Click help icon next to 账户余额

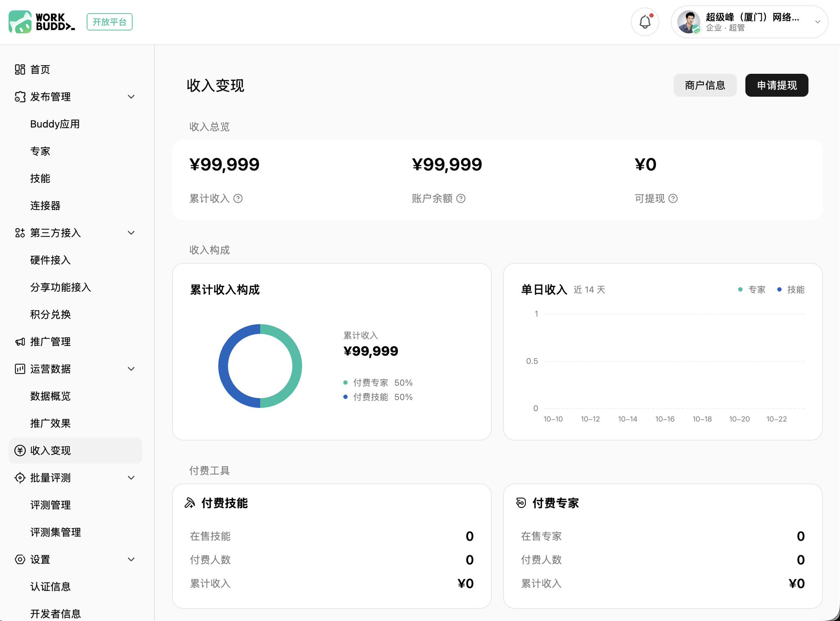click(461, 198)
